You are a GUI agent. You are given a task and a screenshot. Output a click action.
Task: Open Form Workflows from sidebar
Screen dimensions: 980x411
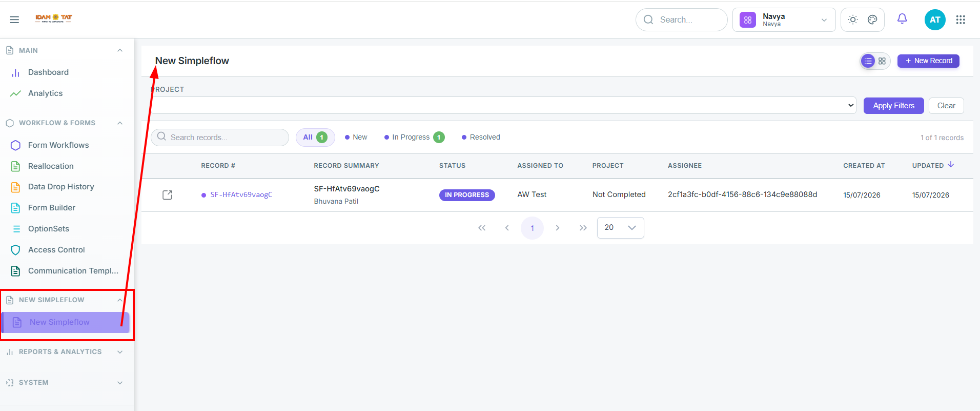(x=58, y=145)
